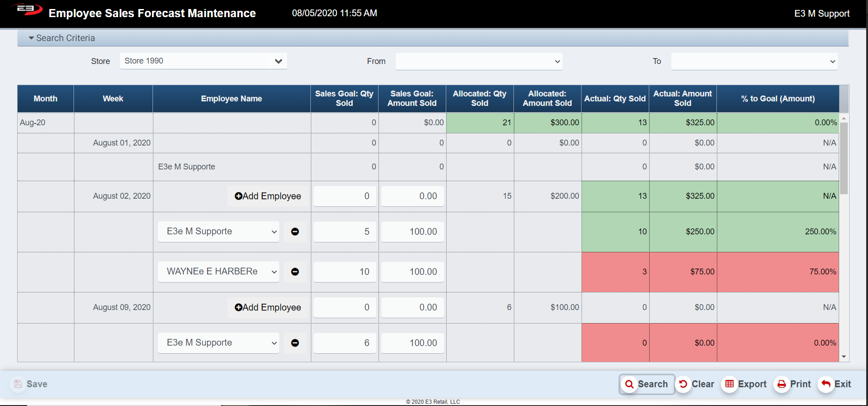
Task: Click the disabled Save button
Action: click(31, 384)
